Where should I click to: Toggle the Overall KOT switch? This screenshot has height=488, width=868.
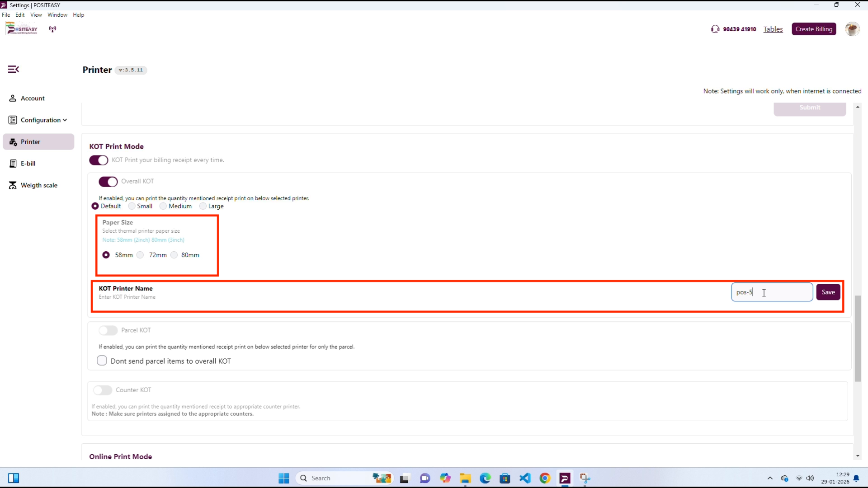pos(108,182)
